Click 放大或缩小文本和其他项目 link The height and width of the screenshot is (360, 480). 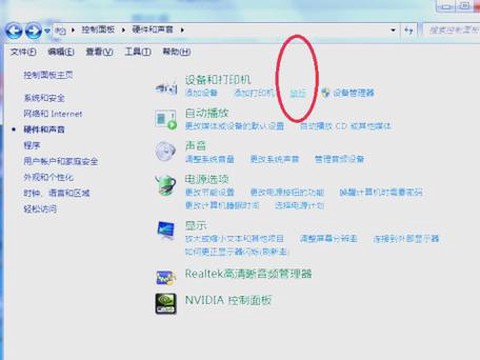pos(235,239)
